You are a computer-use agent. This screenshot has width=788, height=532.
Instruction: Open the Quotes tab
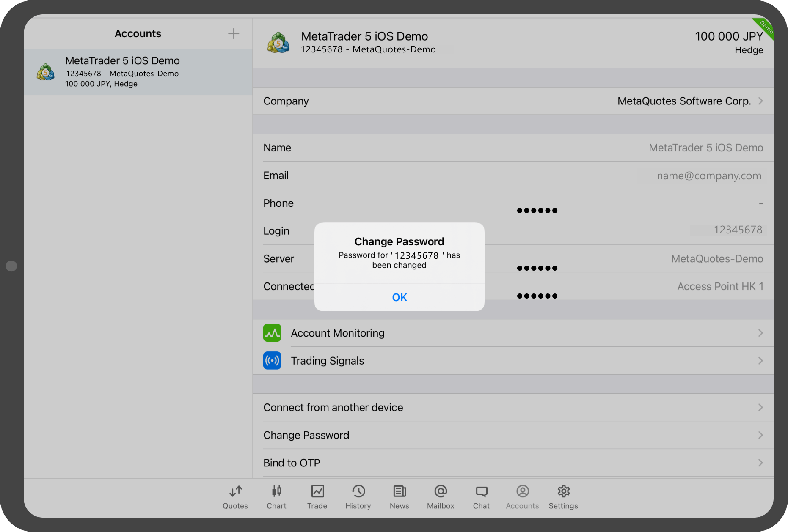(235, 497)
